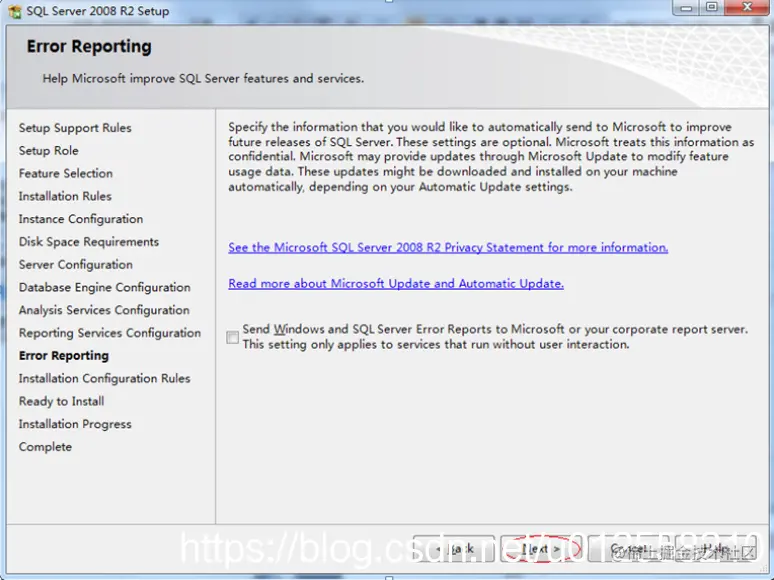Select Installation Rules step

pos(65,196)
